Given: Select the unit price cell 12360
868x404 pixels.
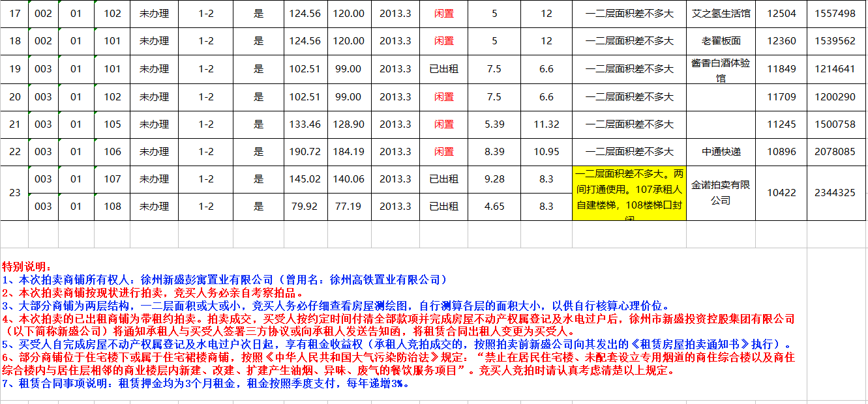Looking at the screenshot, I should [781, 41].
